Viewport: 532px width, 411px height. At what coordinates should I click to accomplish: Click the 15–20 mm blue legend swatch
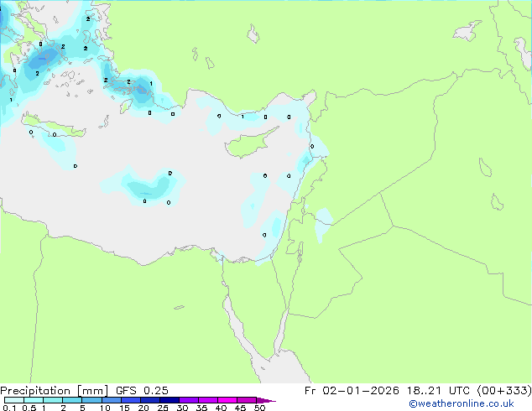131,400
